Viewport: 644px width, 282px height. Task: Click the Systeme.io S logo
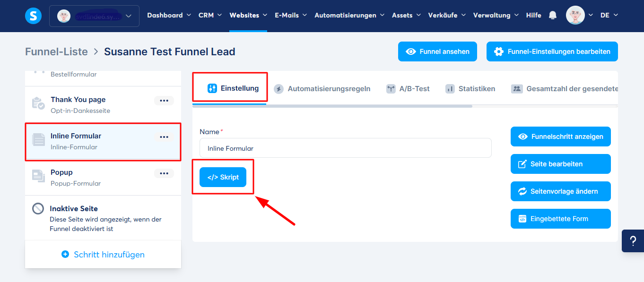[x=33, y=16]
